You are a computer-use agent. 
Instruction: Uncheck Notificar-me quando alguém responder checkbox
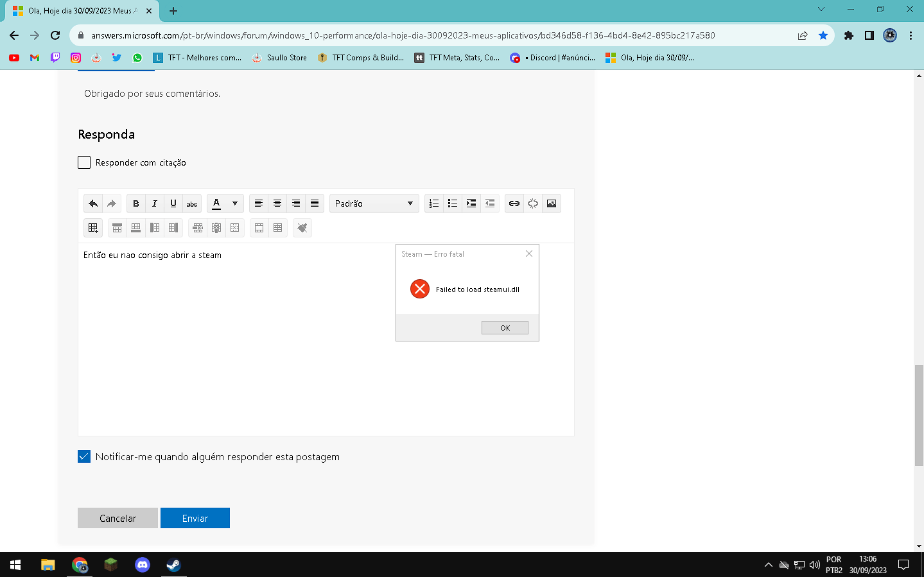click(84, 456)
